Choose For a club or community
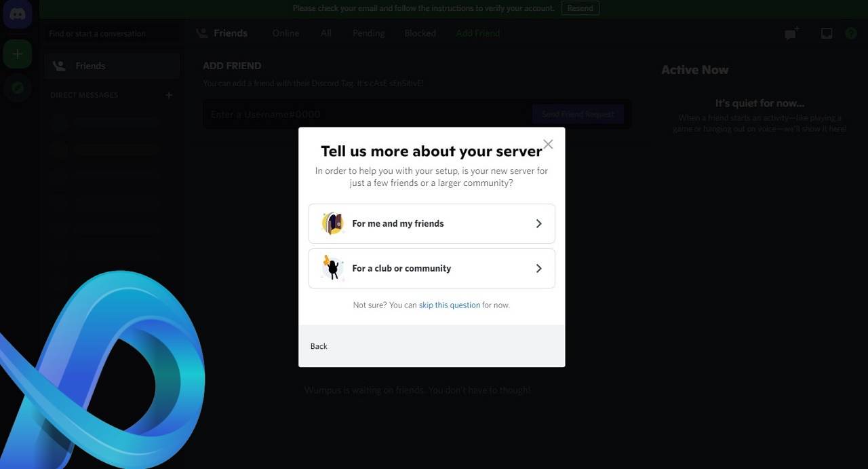This screenshot has width=868, height=469. point(432,268)
